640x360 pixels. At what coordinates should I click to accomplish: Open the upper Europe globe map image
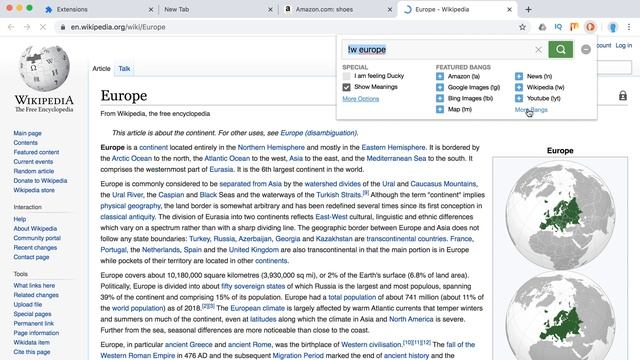click(x=560, y=215)
